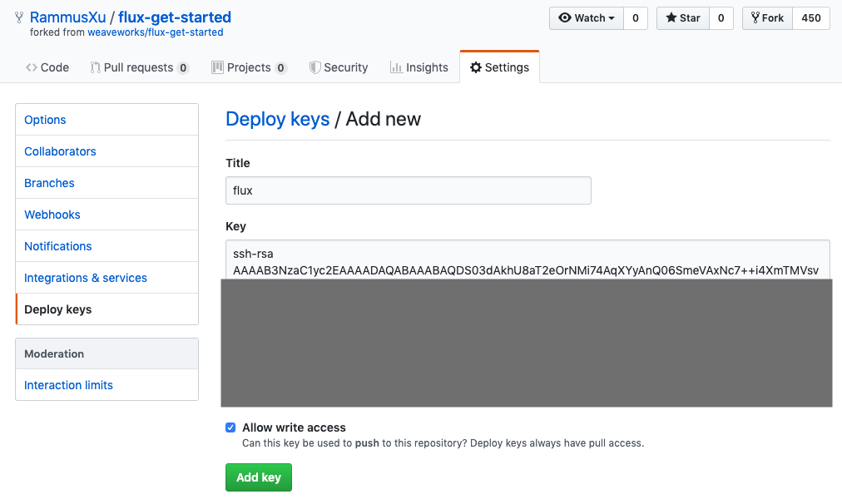Screen dimensions: 842x504
Task: Click the Projects board icon
Action: (x=218, y=67)
